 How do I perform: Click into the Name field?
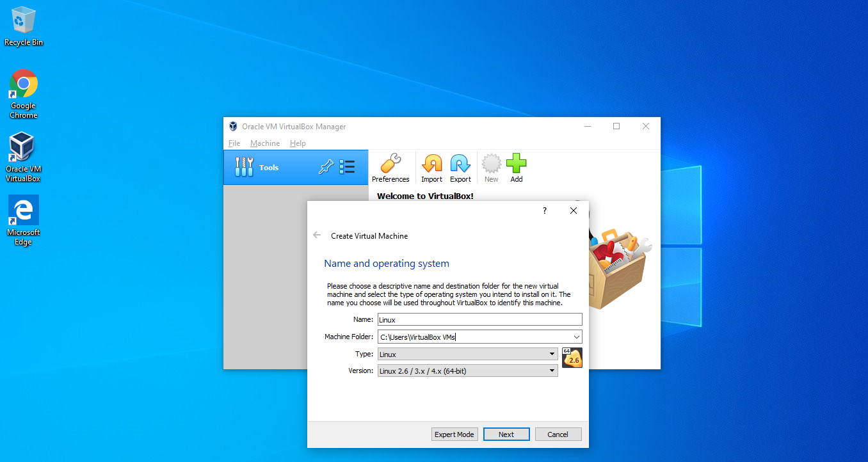[480, 319]
